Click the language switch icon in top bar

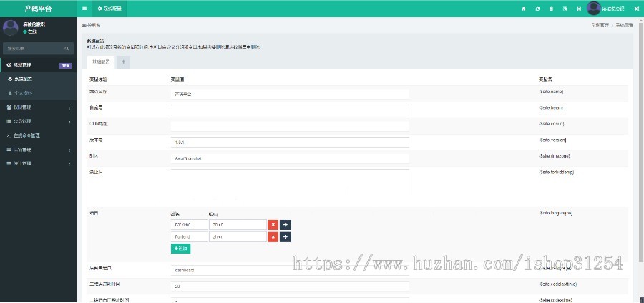(565, 9)
